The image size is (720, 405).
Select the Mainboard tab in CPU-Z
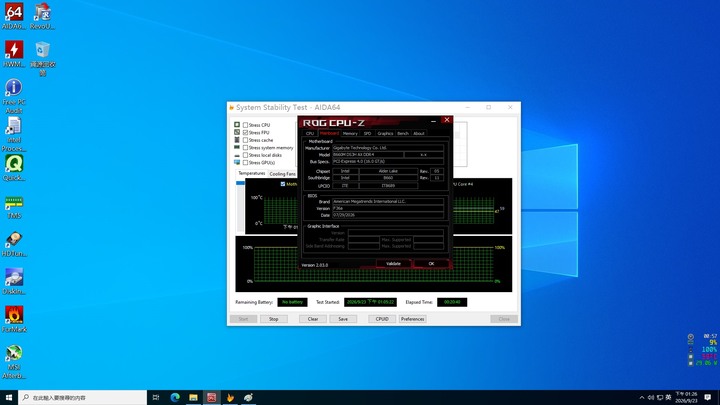(x=329, y=133)
